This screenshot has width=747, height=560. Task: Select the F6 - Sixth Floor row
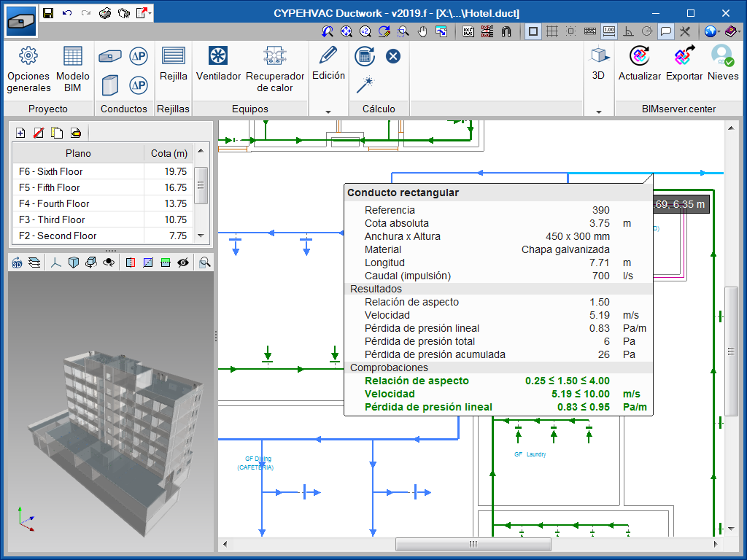pyautogui.click(x=103, y=171)
